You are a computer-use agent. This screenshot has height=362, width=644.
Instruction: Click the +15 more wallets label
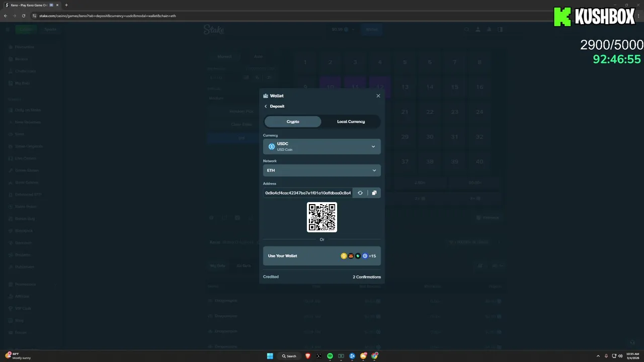(x=372, y=256)
